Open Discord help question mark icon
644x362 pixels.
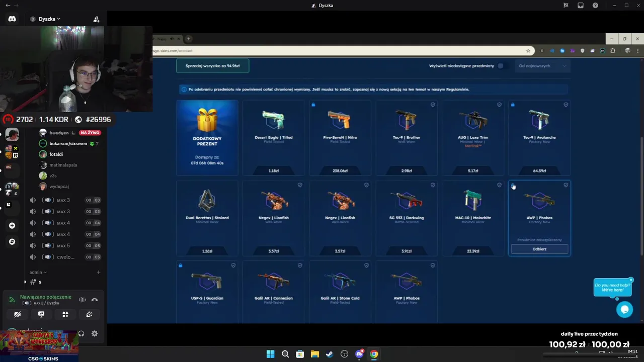[595, 6]
